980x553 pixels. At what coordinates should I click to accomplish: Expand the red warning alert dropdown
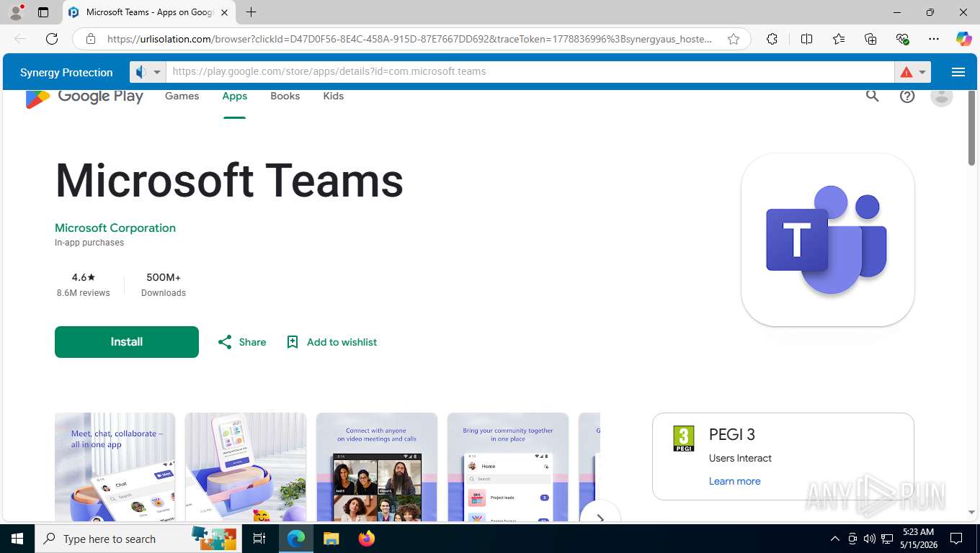(913, 72)
